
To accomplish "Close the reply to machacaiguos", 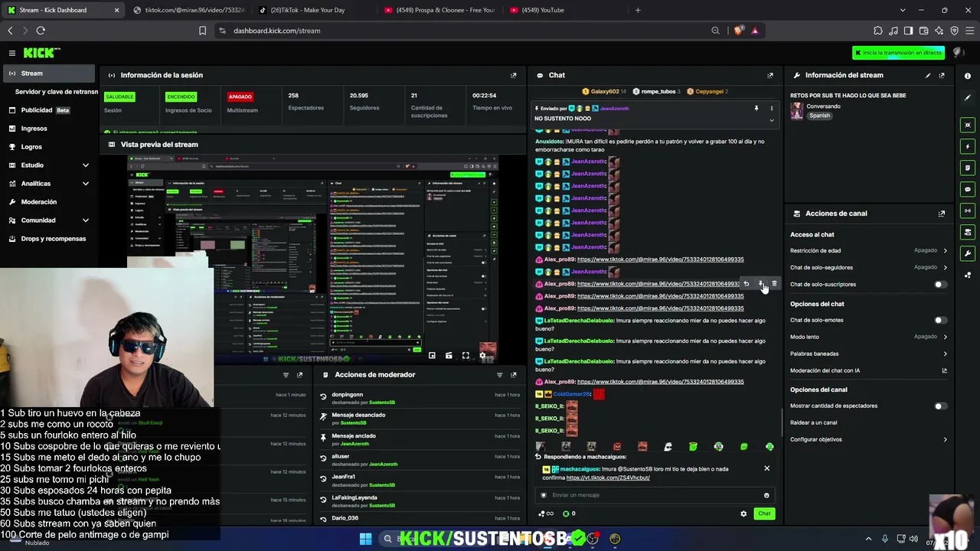I will click(x=766, y=468).
